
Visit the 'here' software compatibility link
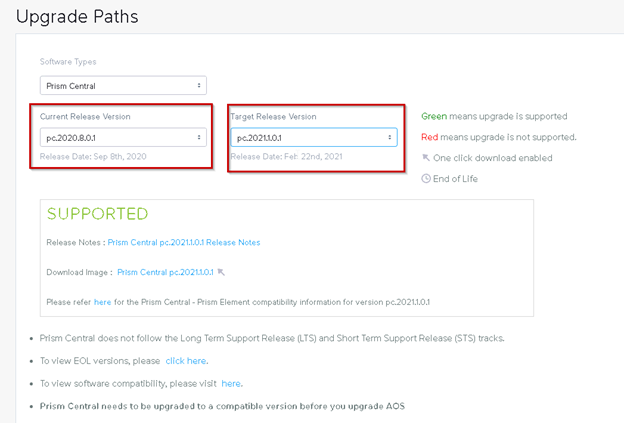tap(231, 384)
